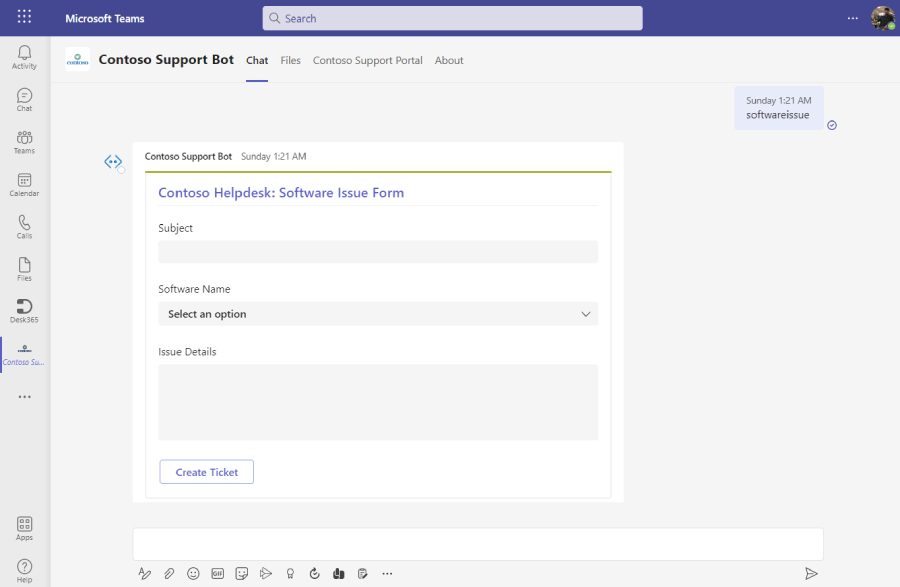Attach a file with paperclip icon
The image size is (900, 587).
pos(169,573)
